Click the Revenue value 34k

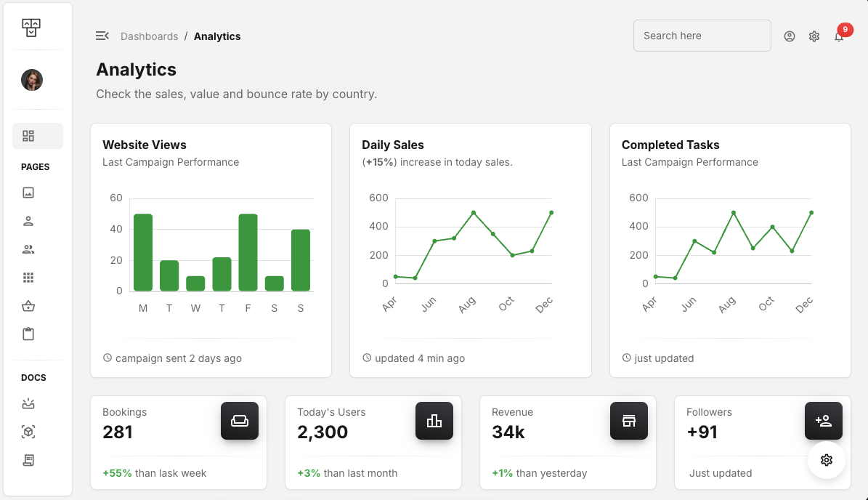tap(508, 432)
